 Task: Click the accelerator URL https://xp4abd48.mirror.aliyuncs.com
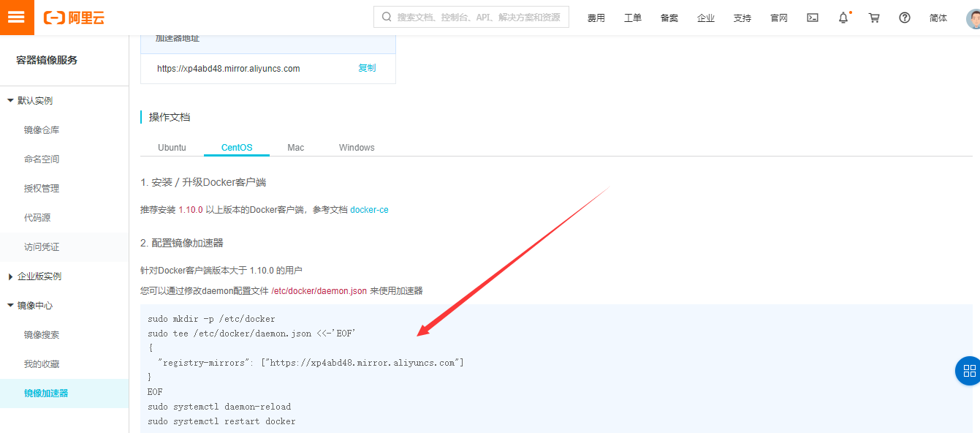pyautogui.click(x=229, y=69)
